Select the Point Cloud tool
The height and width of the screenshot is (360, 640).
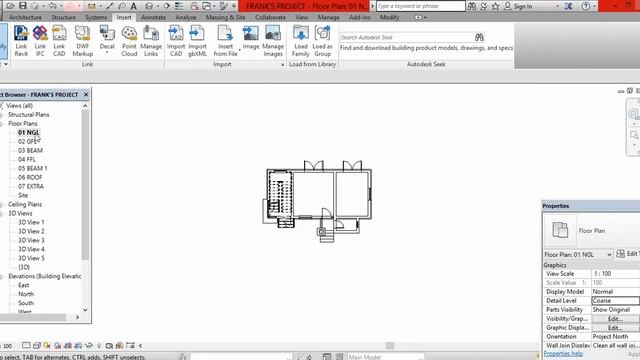[x=129, y=41]
